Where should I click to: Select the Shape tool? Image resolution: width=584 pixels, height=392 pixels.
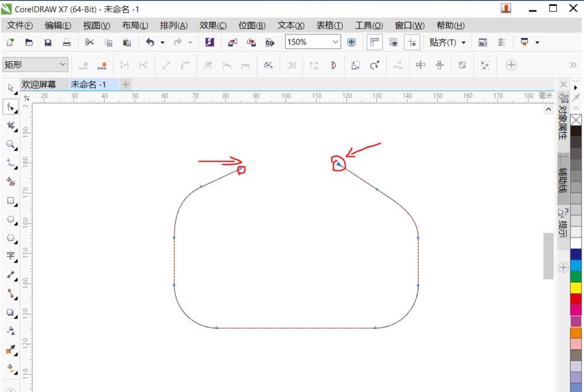pyautogui.click(x=12, y=107)
